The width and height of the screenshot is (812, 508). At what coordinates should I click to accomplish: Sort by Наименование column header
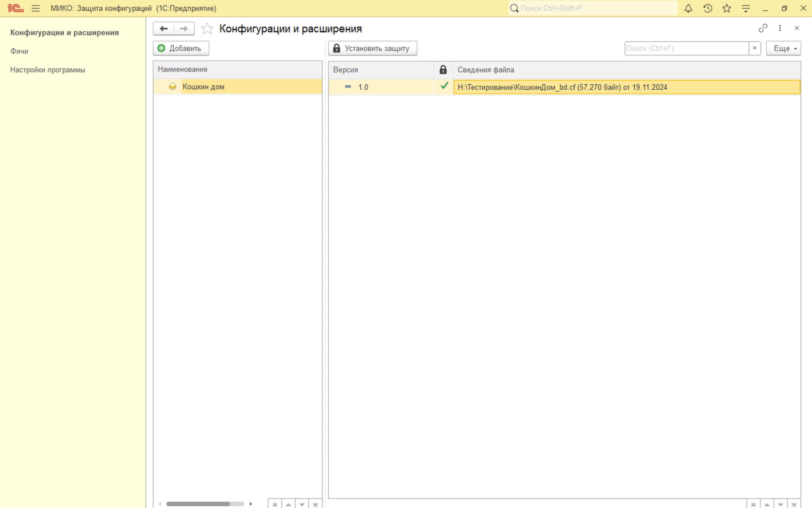(x=238, y=69)
